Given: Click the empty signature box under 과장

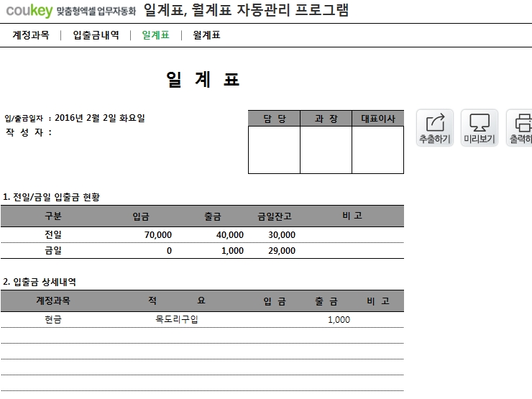Looking at the screenshot, I should (326, 150).
